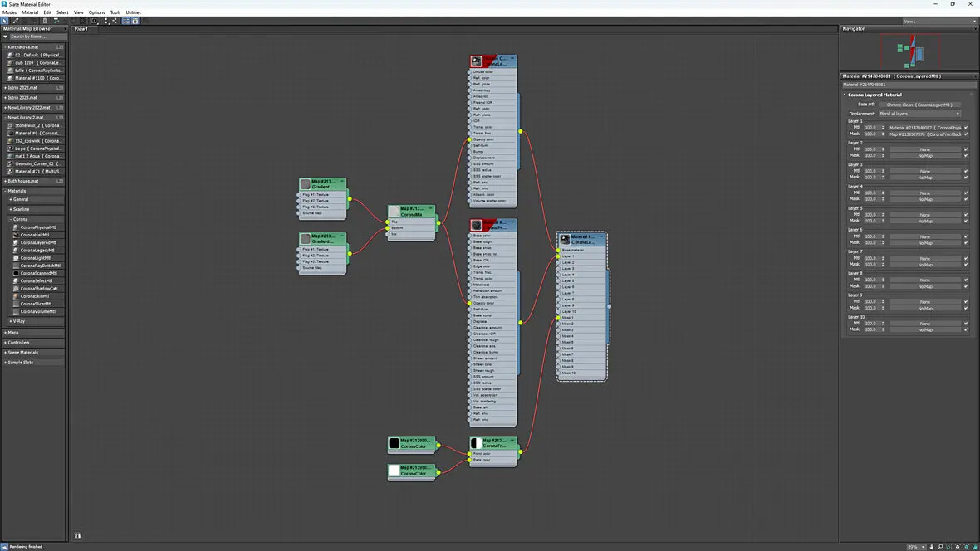Toggle Layer 2 material enable checkbox
The height and width of the screenshot is (551, 980).
coord(966,149)
